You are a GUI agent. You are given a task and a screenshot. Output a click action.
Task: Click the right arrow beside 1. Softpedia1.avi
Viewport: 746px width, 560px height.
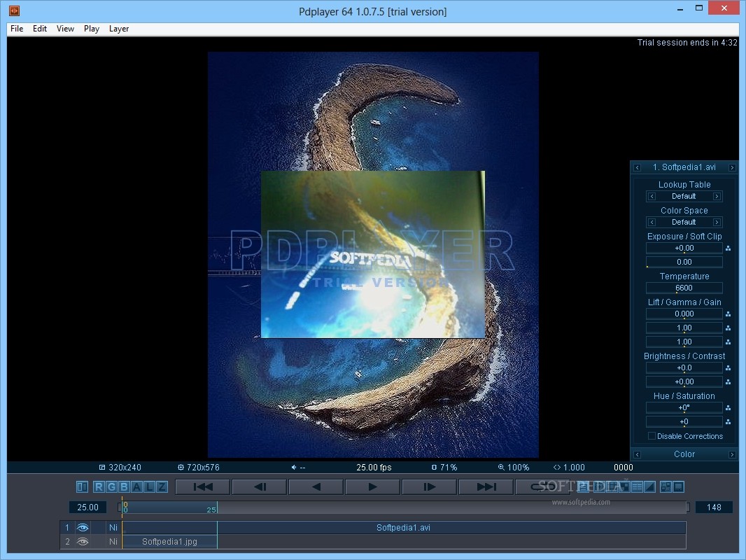click(732, 167)
